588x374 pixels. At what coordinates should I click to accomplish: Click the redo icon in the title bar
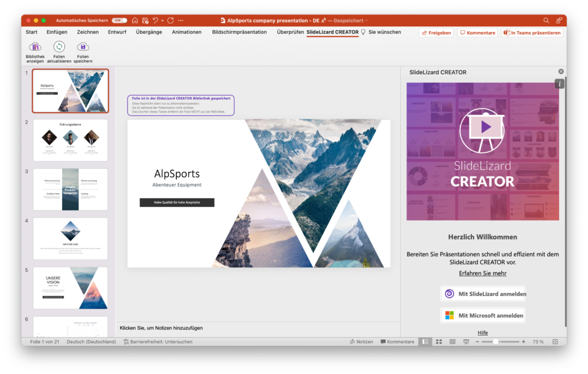(171, 21)
